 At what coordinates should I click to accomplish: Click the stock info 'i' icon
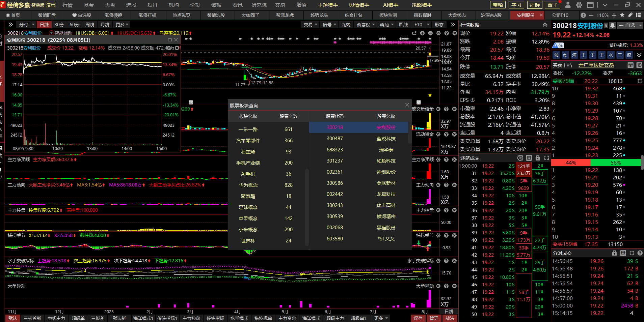tap(606, 26)
